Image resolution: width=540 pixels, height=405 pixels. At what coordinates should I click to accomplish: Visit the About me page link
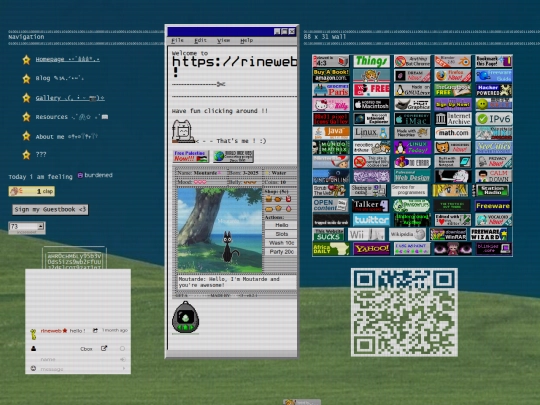[x=66, y=136]
